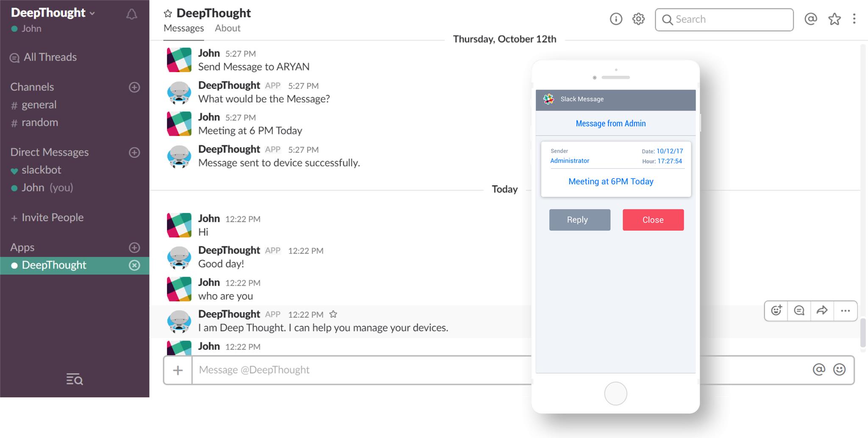The height and width of the screenshot is (438, 868).
Task: Star the 'I am Deep Thought' message
Action: click(x=333, y=314)
